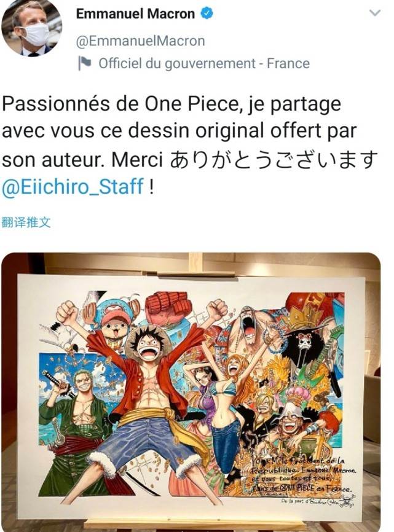Image resolution: width=394 pixels, height=532 pixels.
Task: Click Brook's skull face in the artwork
Action: [305, 342]
